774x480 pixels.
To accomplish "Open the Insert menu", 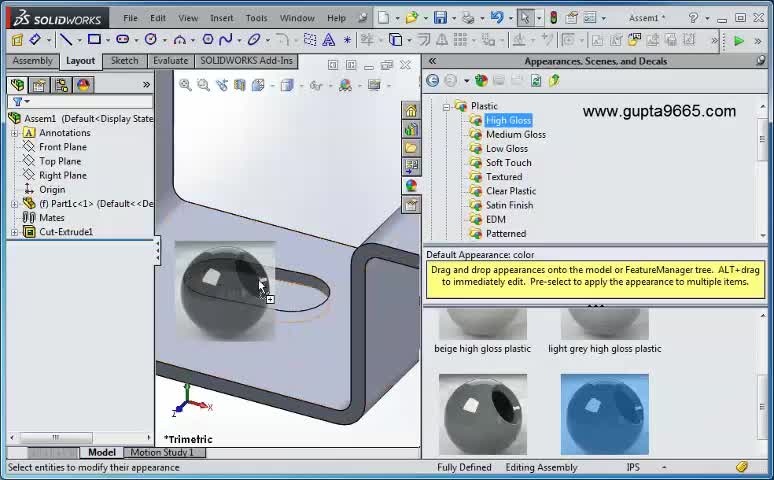I will [221, 18].
